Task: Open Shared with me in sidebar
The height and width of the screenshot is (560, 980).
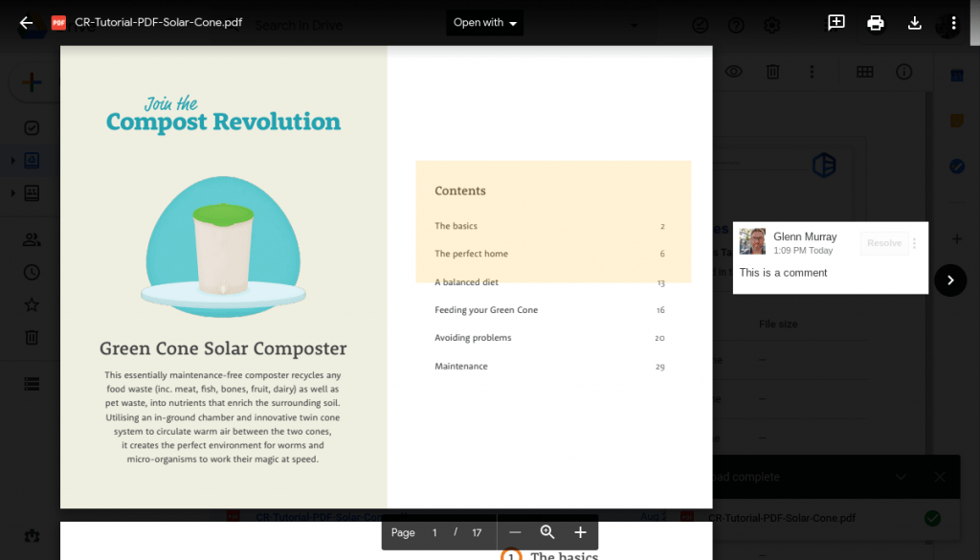Action: [x=32, y=239]
